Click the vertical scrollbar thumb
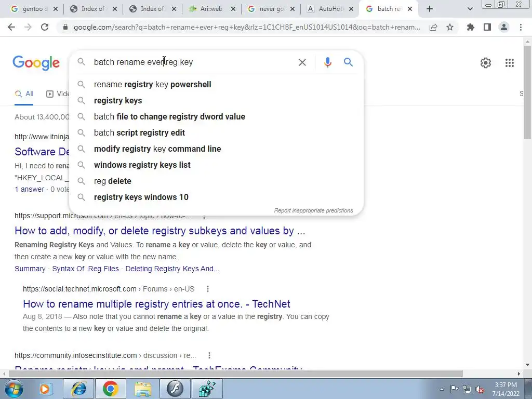532x399 pixels. point(527,91)
